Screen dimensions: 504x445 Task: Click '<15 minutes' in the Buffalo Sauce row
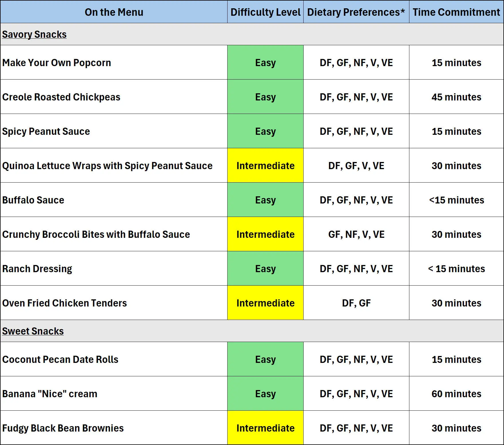(456, 200)
